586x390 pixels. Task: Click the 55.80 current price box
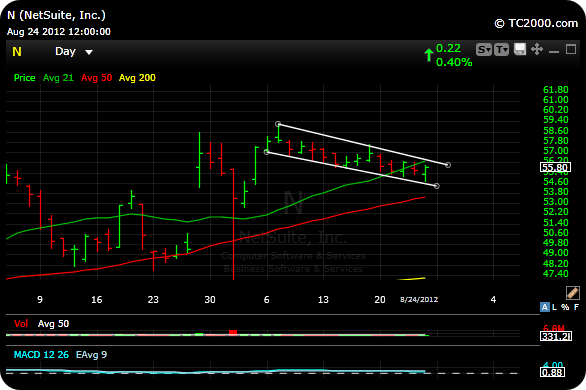[x=555, y=167]
